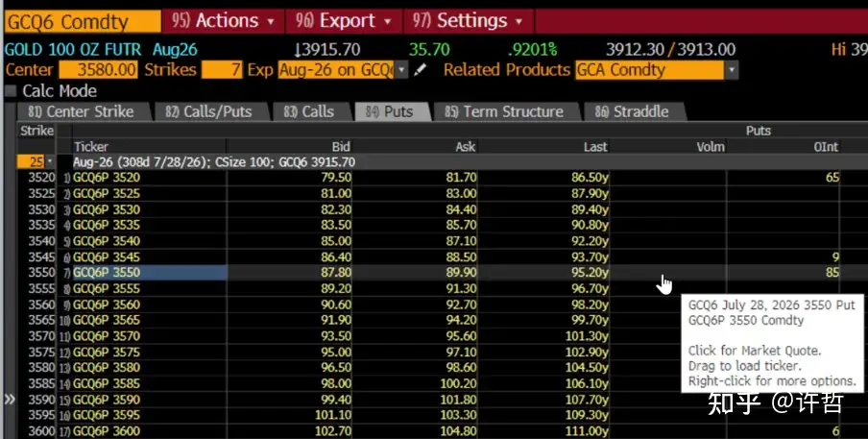868x439 pixels.
Task: Expand the Related Products GCA Comdty dropdown
Action: (732, 70)
